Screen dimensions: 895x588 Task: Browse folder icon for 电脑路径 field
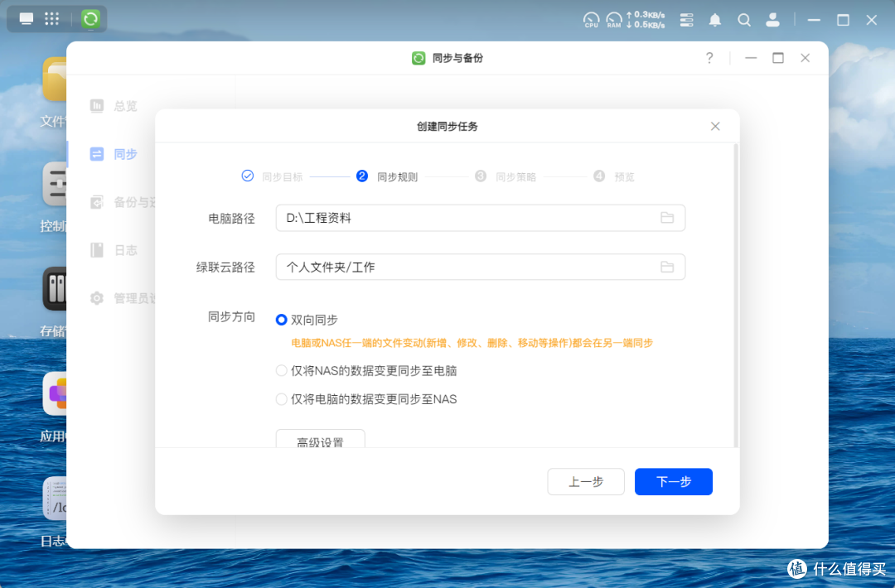pyautogui.click(x=666, y=218)
